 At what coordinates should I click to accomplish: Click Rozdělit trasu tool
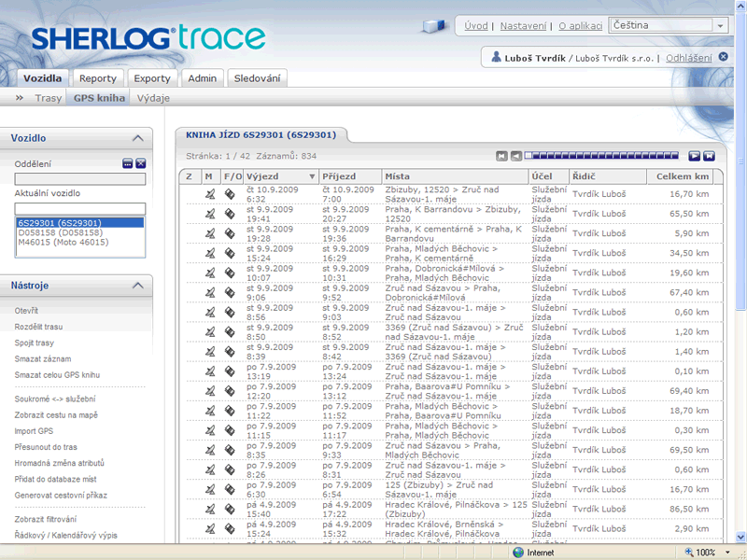[38, 327]
